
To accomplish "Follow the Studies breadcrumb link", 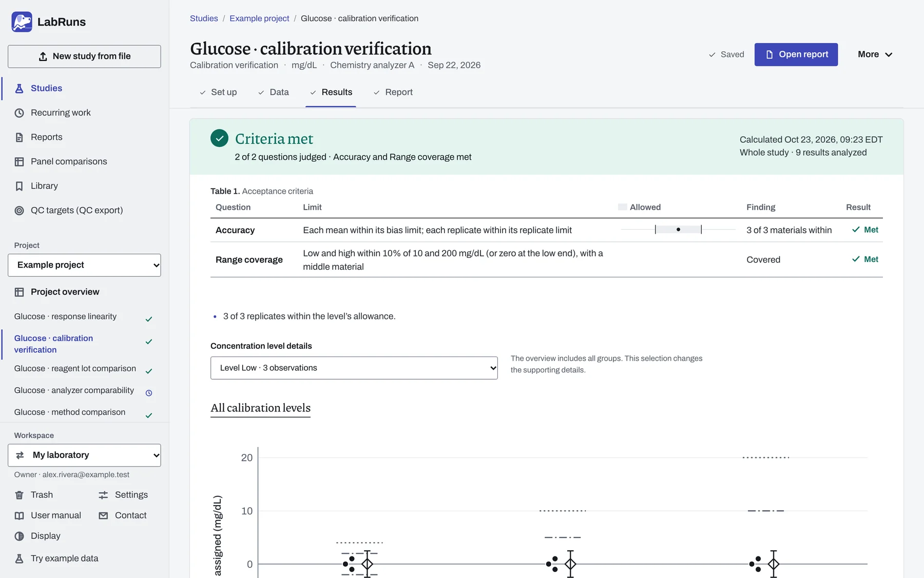I will click(x=204, y=18).
